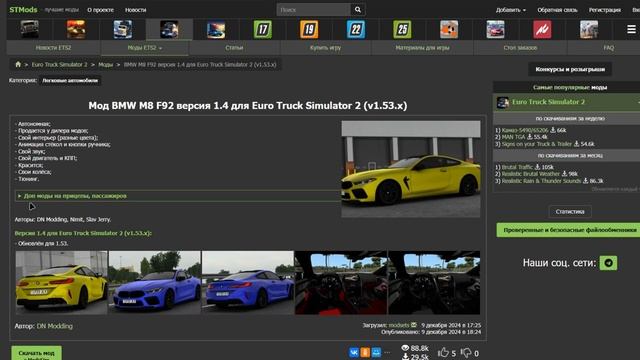The width and height of the screenshot is (640, 360).
Task: Select the red Assetto Corsa logo icon
Action: [542, 29]
